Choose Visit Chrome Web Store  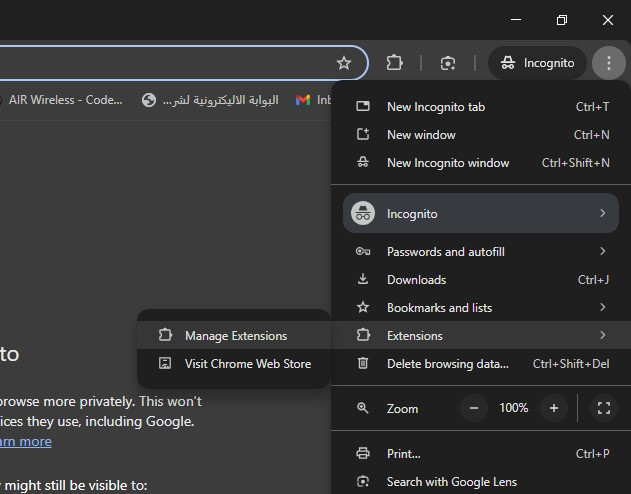247,364
